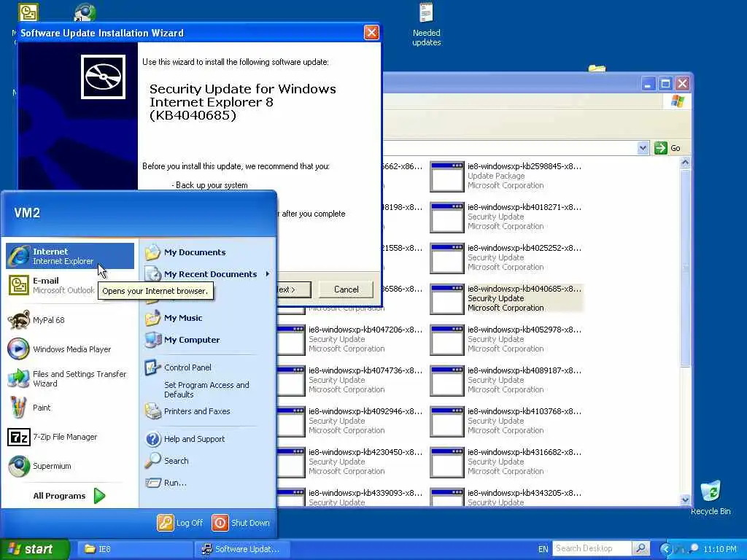Click the desktop search magnifier button
The image size is (747, 560).
641,548
